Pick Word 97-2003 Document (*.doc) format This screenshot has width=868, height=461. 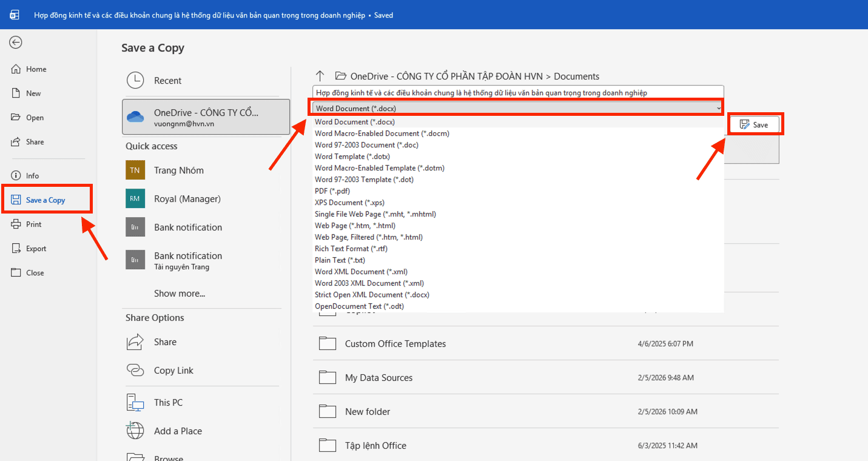point(366,145)
